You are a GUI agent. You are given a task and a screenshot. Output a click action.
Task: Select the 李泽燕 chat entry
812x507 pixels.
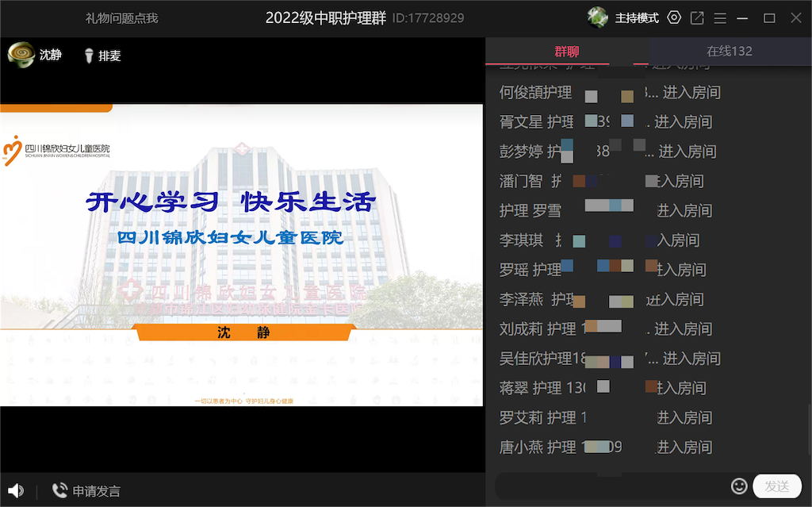(602, 300)
